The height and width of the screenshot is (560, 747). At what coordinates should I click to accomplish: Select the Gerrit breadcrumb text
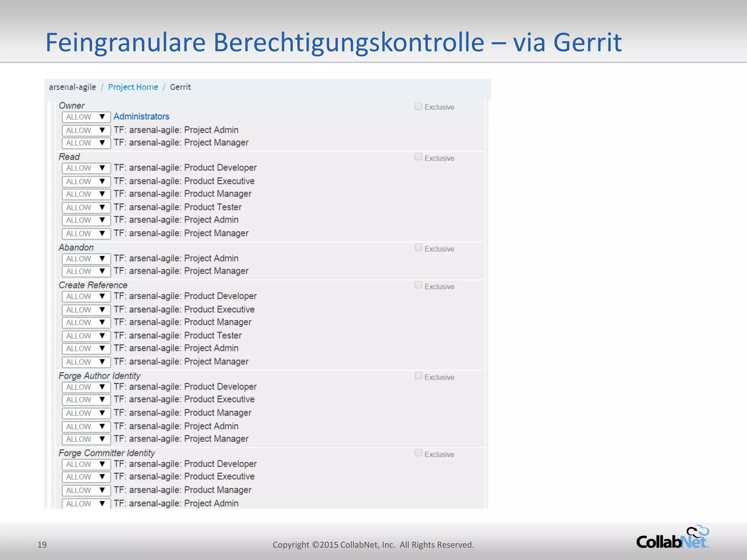click(x=180, y=87)
